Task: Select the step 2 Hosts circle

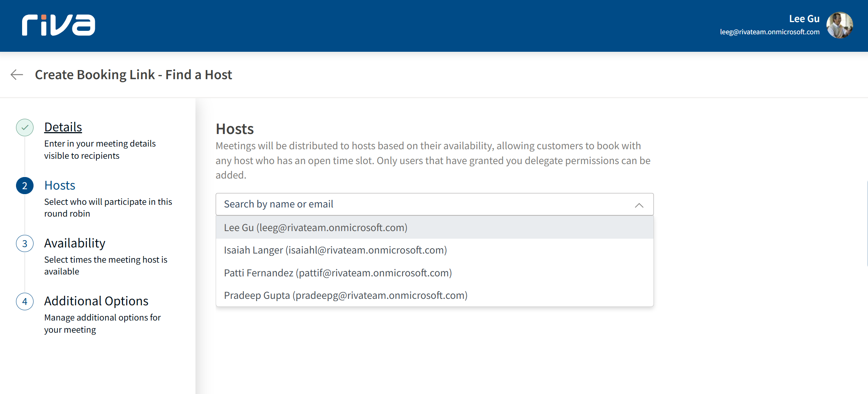Action: point(25,186)
